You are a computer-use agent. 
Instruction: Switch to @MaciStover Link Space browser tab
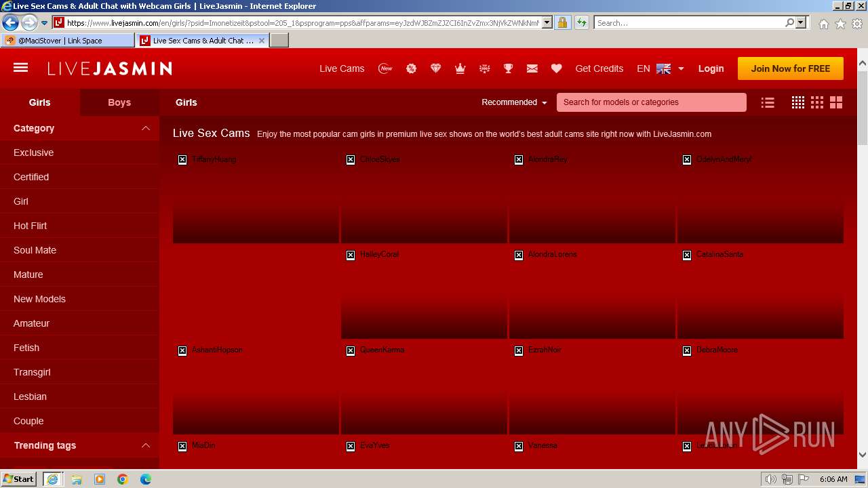(x=68, y=40)
